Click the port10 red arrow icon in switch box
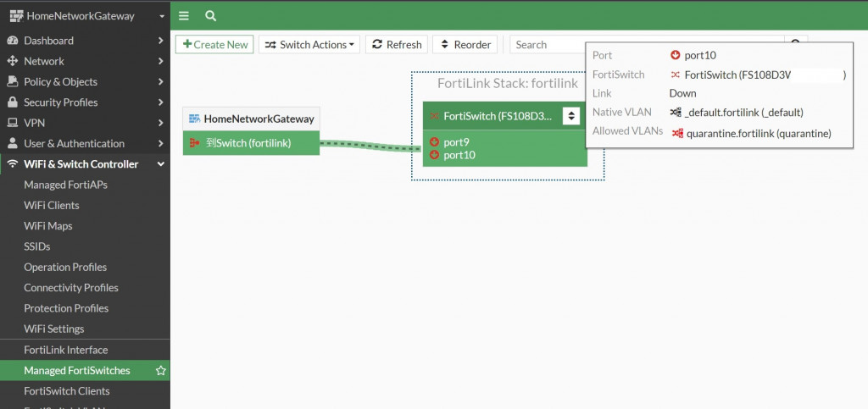This screenshot has height=409, width=868. 434,155
